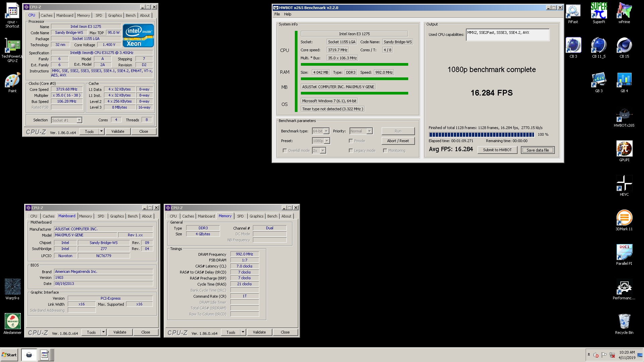Launch the GPUPI desktop shortcut
Image resolution: width=644 pixels, height=362 pixels.
click(x=624, y=152)
